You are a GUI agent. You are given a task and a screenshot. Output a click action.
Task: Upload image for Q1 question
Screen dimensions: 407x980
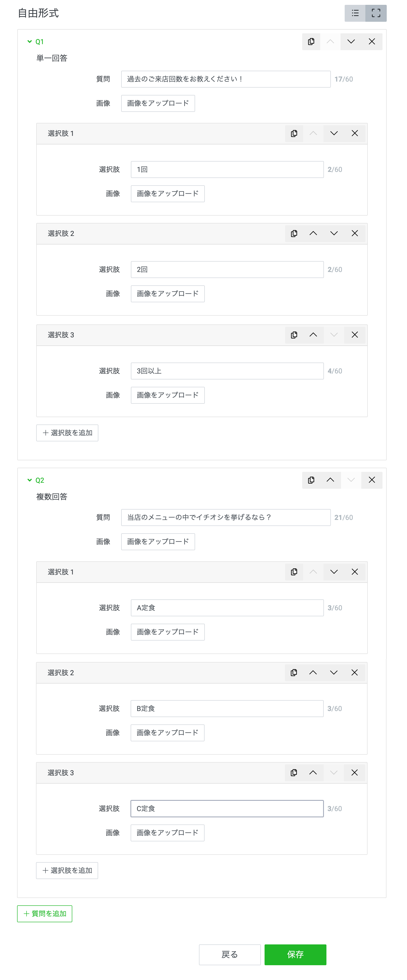(158, 104)
